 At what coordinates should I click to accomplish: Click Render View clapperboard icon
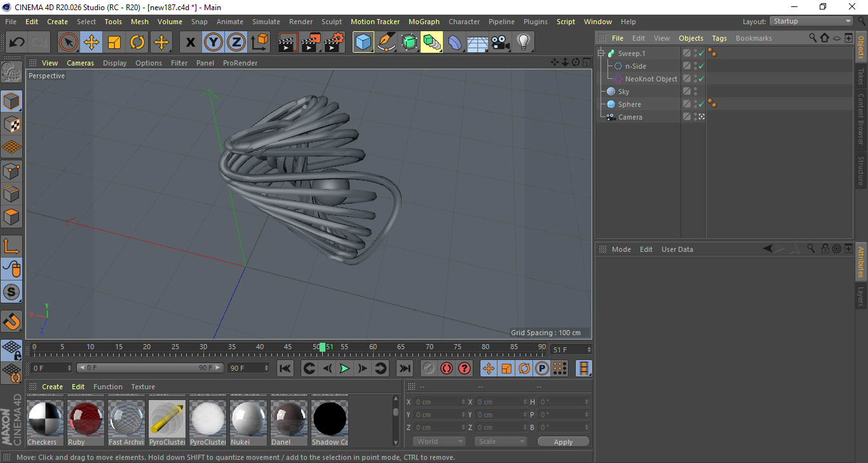pos(288,43)
